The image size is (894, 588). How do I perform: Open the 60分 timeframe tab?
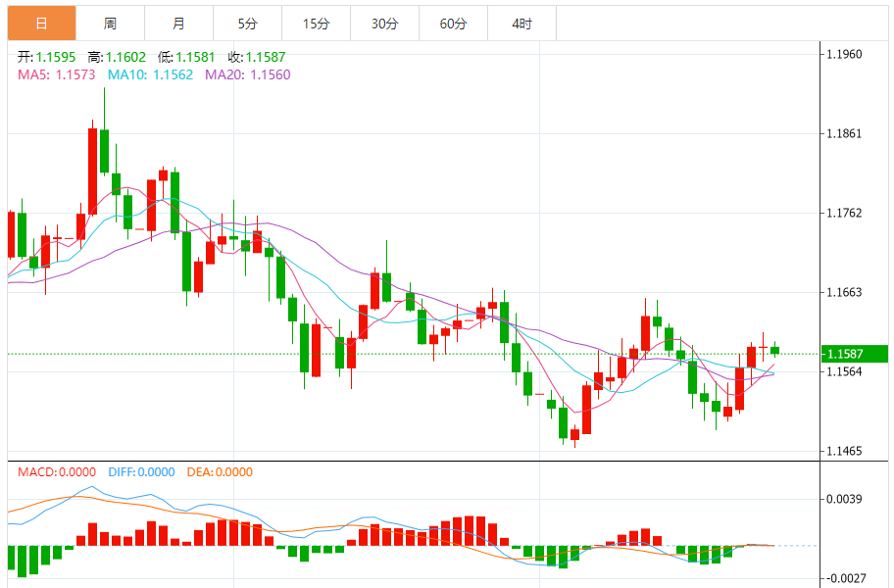pyautogui.click(x=453, y=24)
